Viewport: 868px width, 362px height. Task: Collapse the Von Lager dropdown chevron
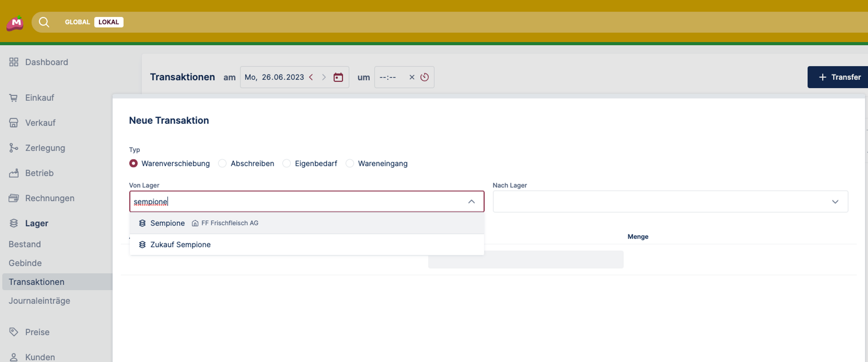[471, 202]
